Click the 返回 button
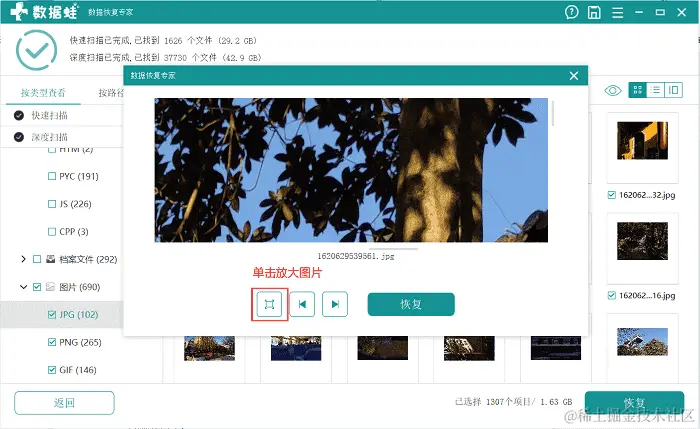 [x=64, y=403]
